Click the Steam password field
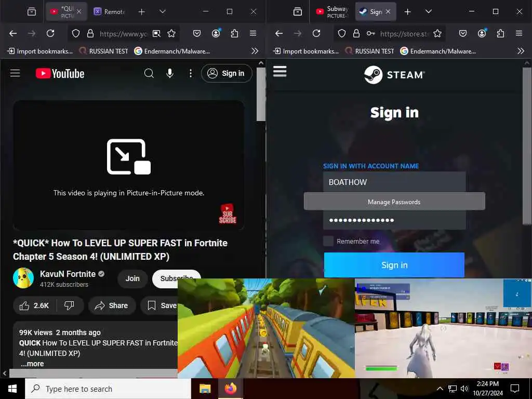The height and width of the screenshot is (399, 532). pos(394,220)
